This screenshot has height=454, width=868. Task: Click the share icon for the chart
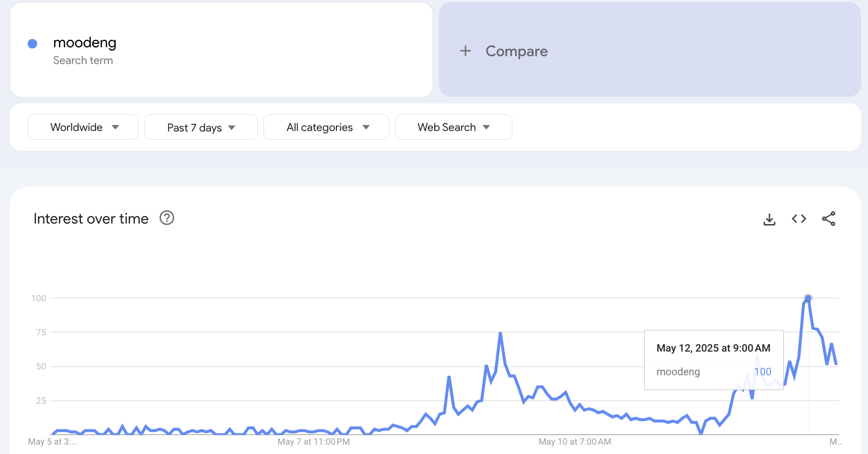click(828, 219)
